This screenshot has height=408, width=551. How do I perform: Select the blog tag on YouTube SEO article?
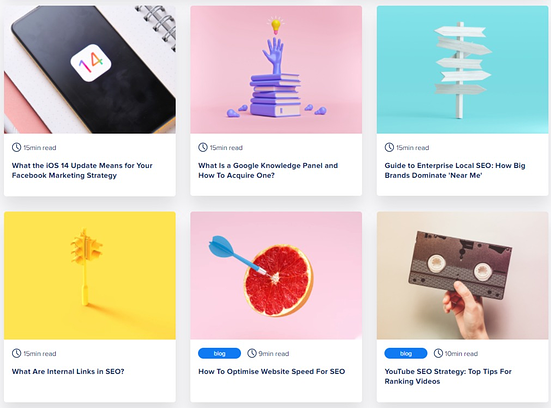(x=406, y=353)
